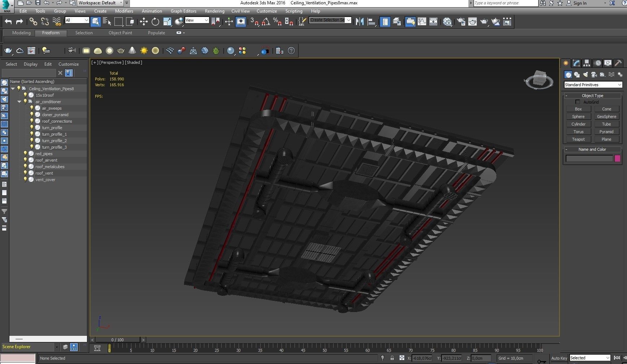Viewport: 627px width, 364px height.
Task: Open the Modify command panel tab
Action: [576, 63]
